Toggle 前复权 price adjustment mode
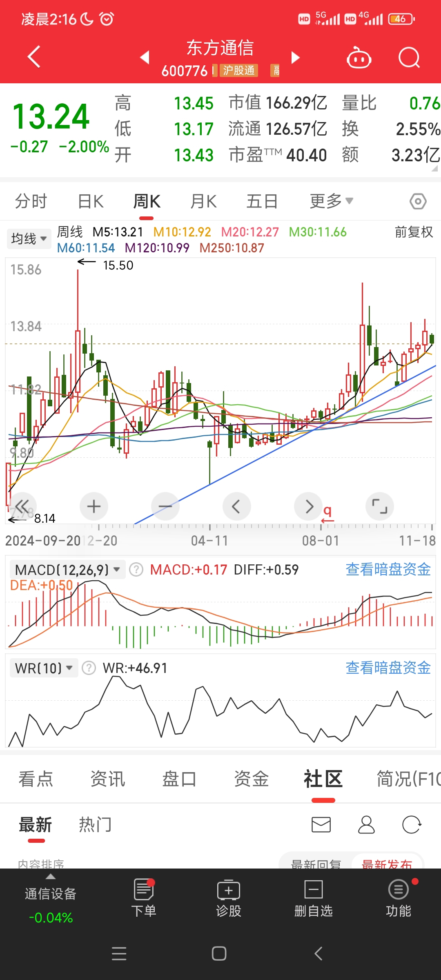 [x=414, y=232]
